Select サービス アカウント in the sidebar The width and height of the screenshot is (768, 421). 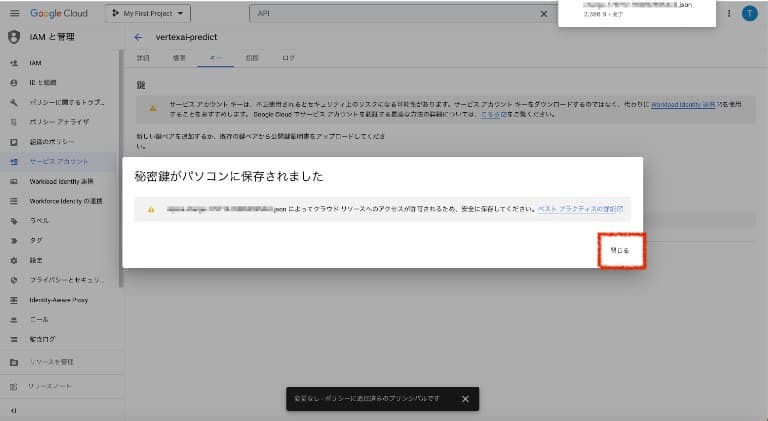(x=59, y=162)
